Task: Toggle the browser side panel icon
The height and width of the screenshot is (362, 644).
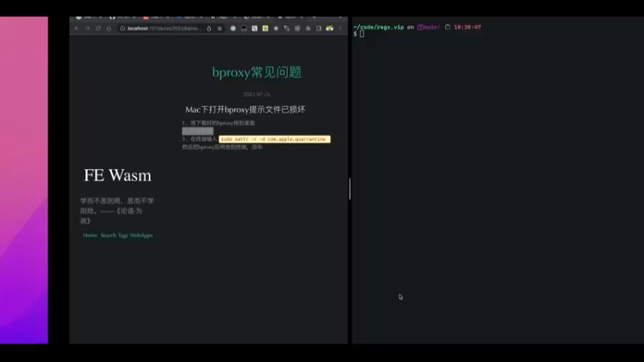Action: (319, 28)
